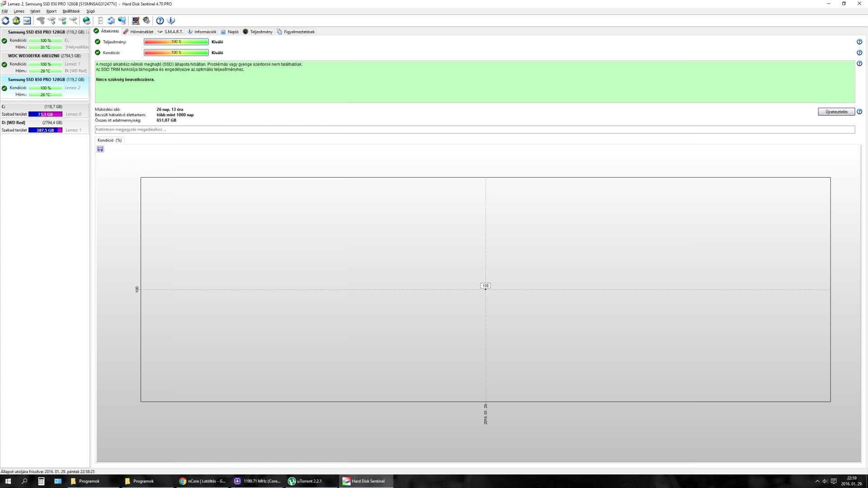The image size is (868, 488).
Task: Click the question mark help toolbar icon
Action: [160, 21]
